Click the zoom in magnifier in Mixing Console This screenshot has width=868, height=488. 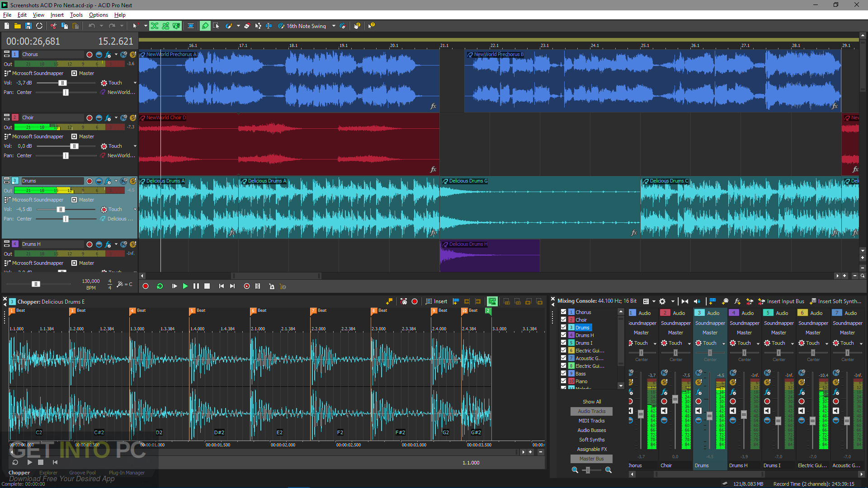609,470
